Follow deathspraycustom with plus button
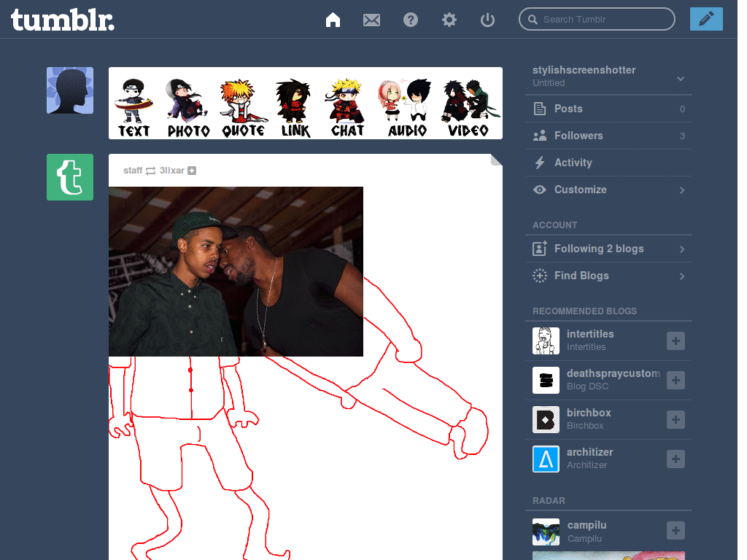The height and width of the screenshot is (560, 747). [x=676, y=380]
